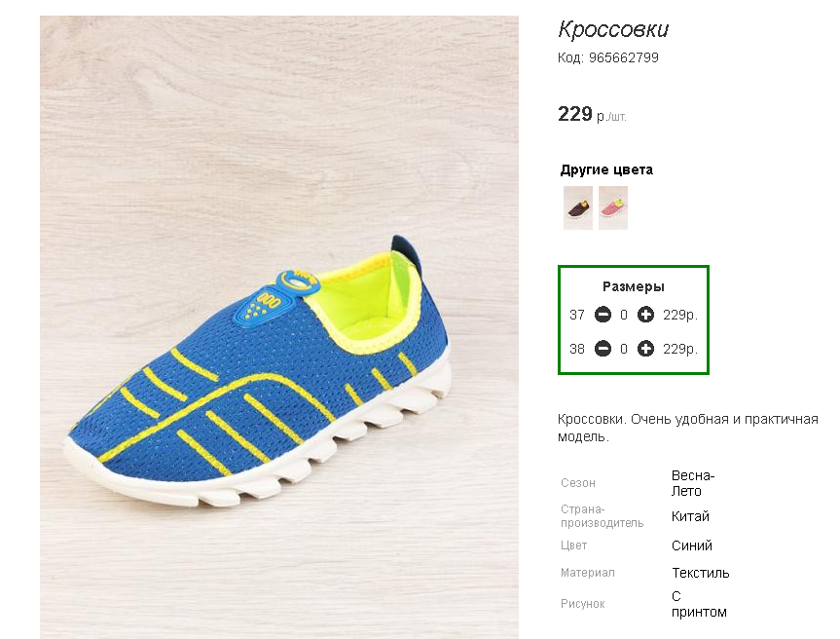Image resolution: width=840 pixels, height=639 pixels.
Task: Decrease quantity for size 38
Action: (603, 349)
